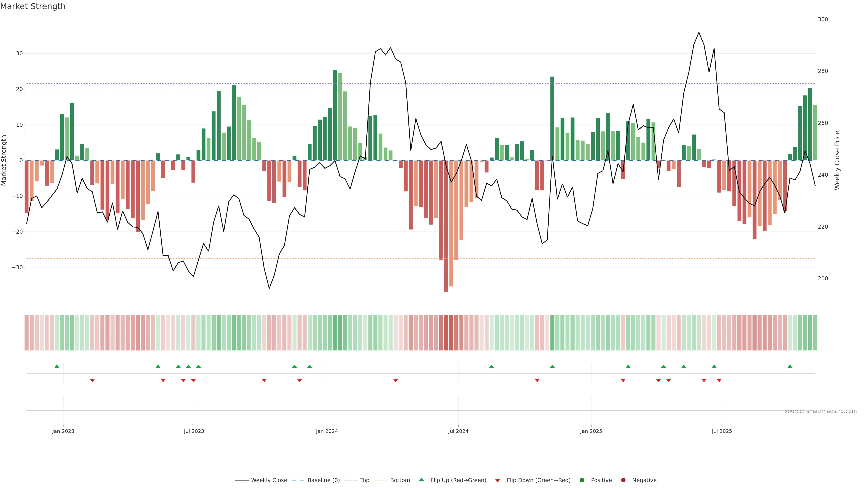Image resolution: width=868 pixels, height=488 pixels.
Task: Click Flip Down red triangle legend icon
Action: click(x=498, y=481)
